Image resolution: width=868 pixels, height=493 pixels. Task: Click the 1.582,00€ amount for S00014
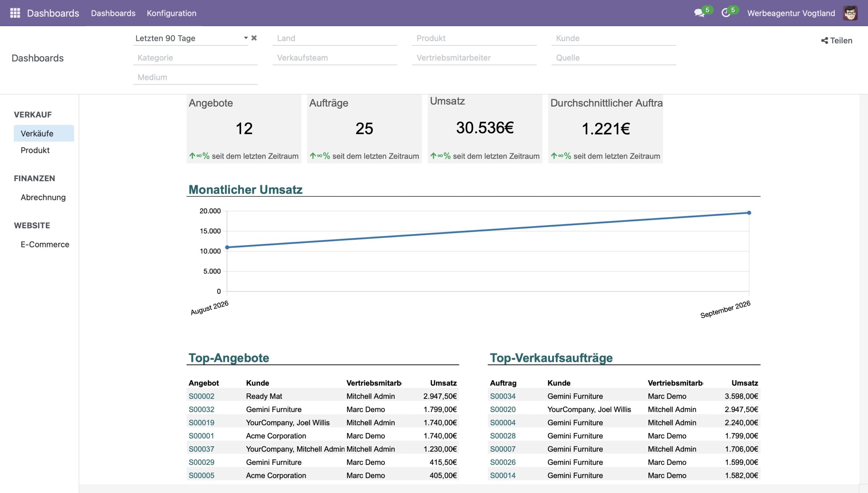(x=741, y=475)
